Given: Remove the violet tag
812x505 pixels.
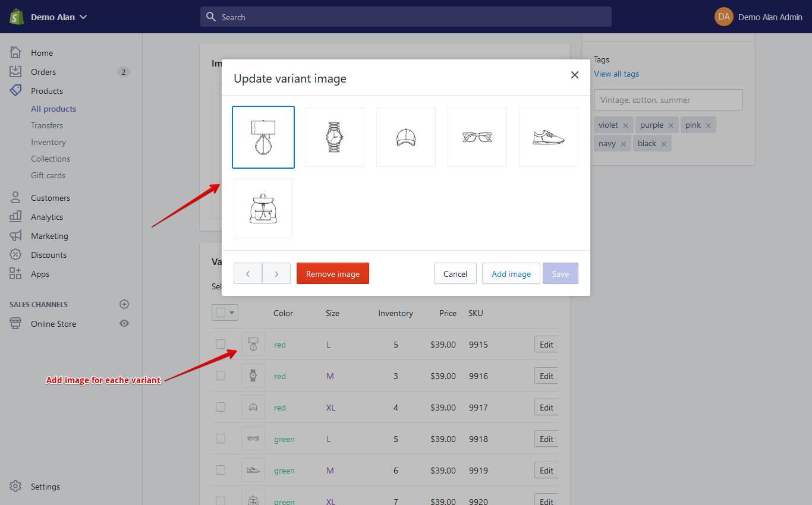Looking at the screenshot, I should click(625, 126).
